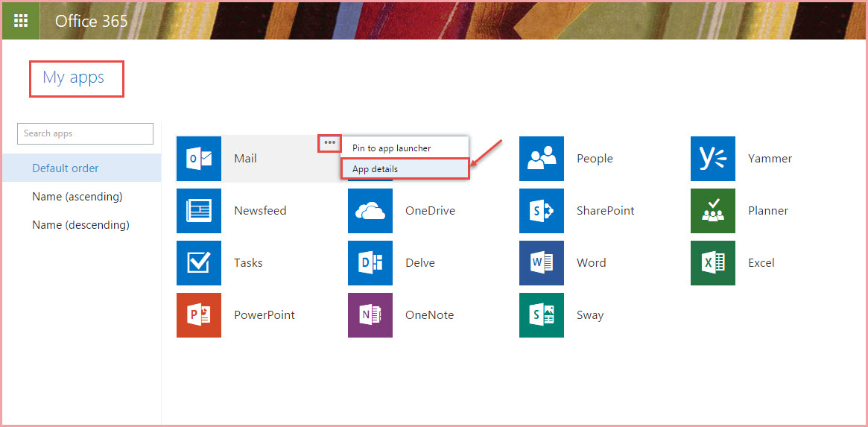
Task: Click the Planner app label
Action: point(768,210)
